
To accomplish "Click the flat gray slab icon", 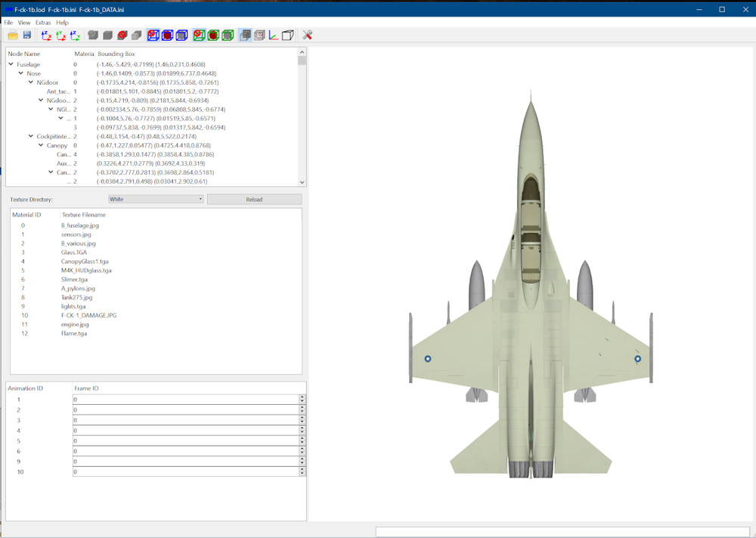I will click(x=136, y=36).
